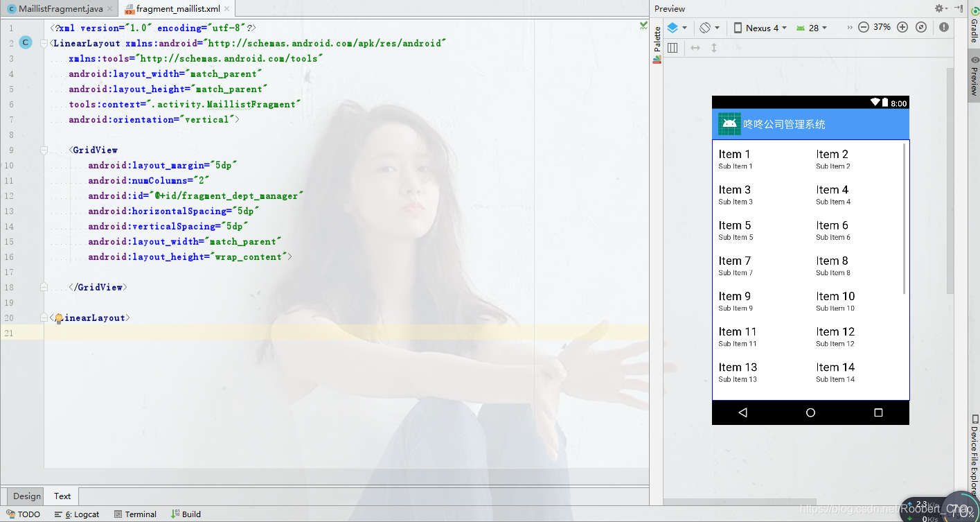Switch to the Design tab
Viewport: 980px width, 522px height.
click(27, 496)
